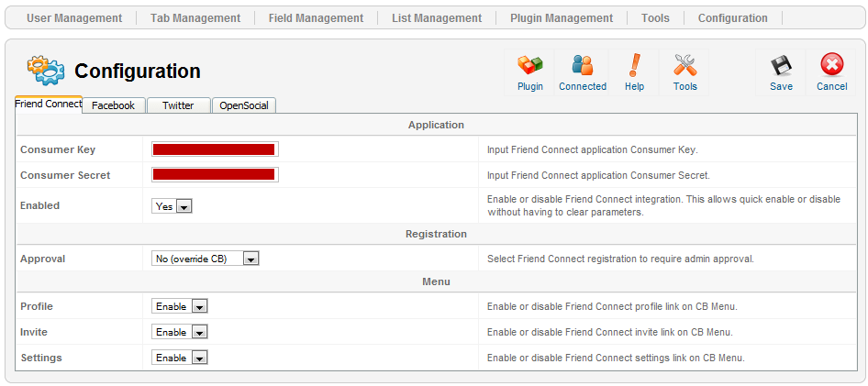
Task: Click 'Enable or disable Friend Connect integration' description
Action: (x=663, y=205)
